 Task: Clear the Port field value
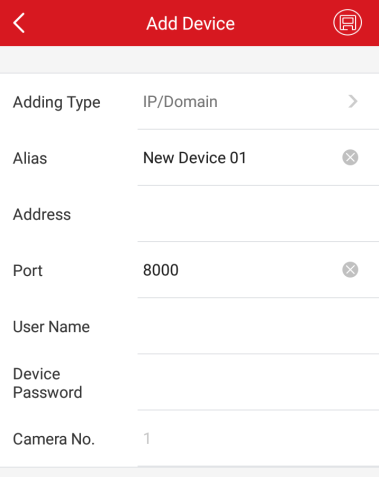pyautogui.click(x=350, y=270)
